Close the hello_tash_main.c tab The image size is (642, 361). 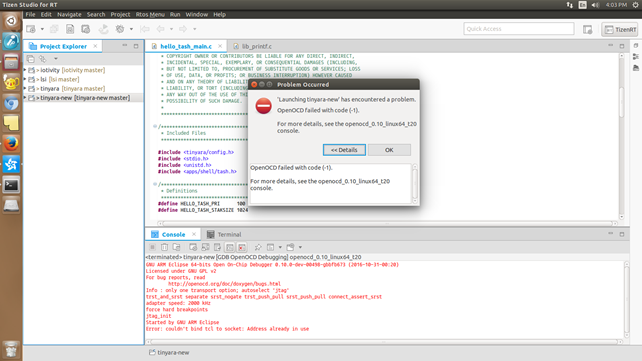click(x=220, y=46)
